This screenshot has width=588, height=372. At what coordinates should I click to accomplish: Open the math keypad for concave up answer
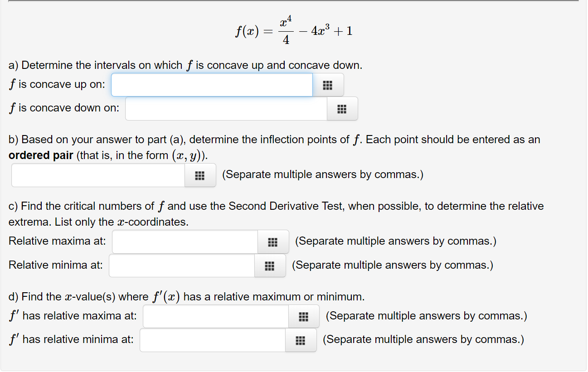tap(328, 85)
